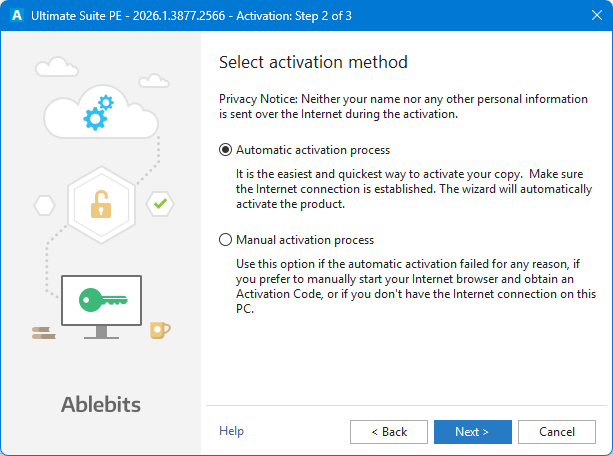Click the Privacy Notice paragraph text

coord(403,106)
